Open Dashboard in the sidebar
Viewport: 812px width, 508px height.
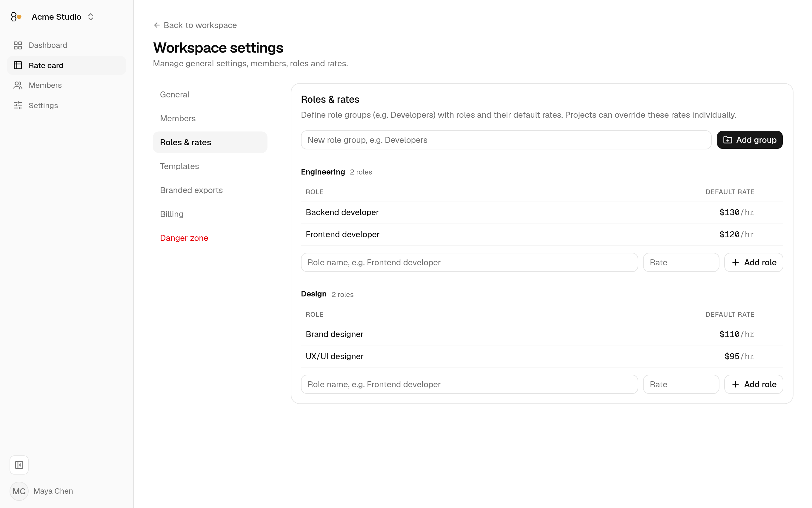coord(67,45)
